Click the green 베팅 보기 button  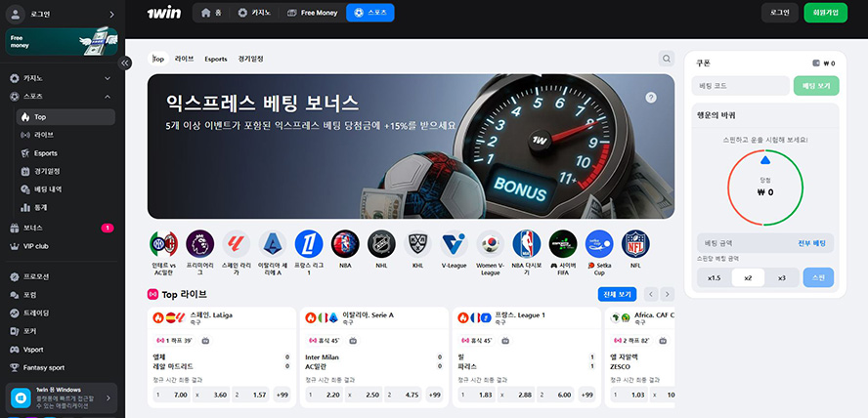click(816, 86)
